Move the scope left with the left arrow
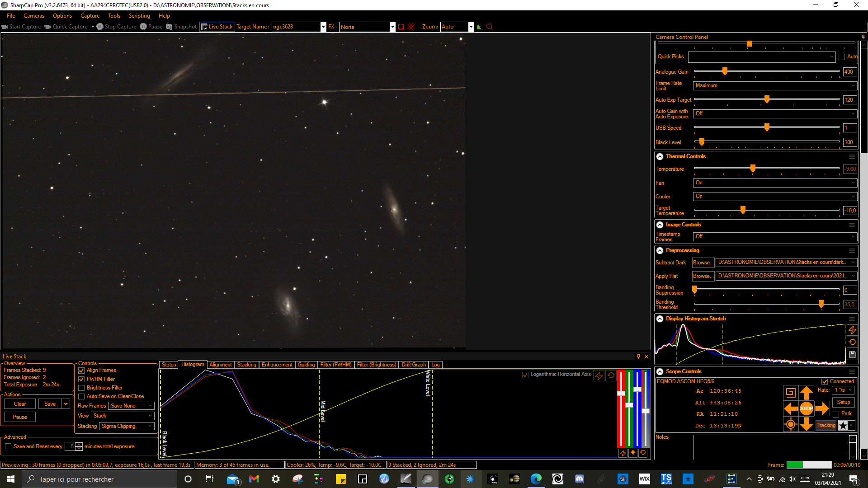 (x=791, y=408)
